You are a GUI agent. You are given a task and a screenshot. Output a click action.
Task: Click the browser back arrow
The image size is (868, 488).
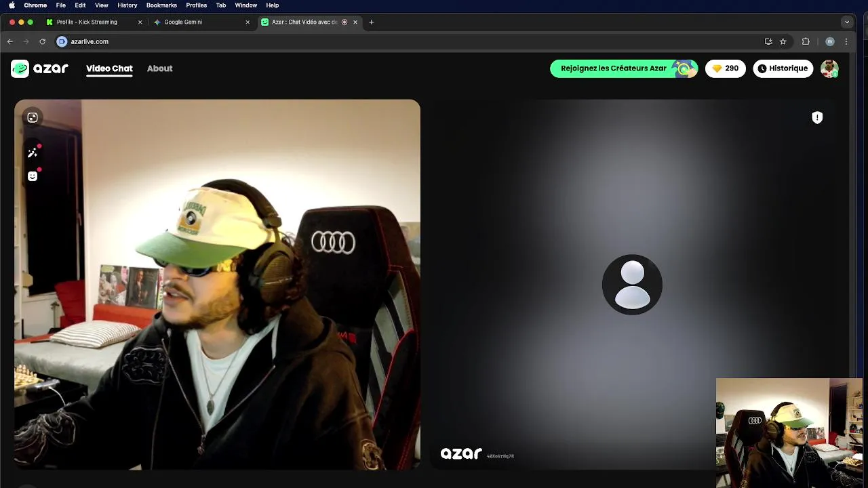click(9, 41)
